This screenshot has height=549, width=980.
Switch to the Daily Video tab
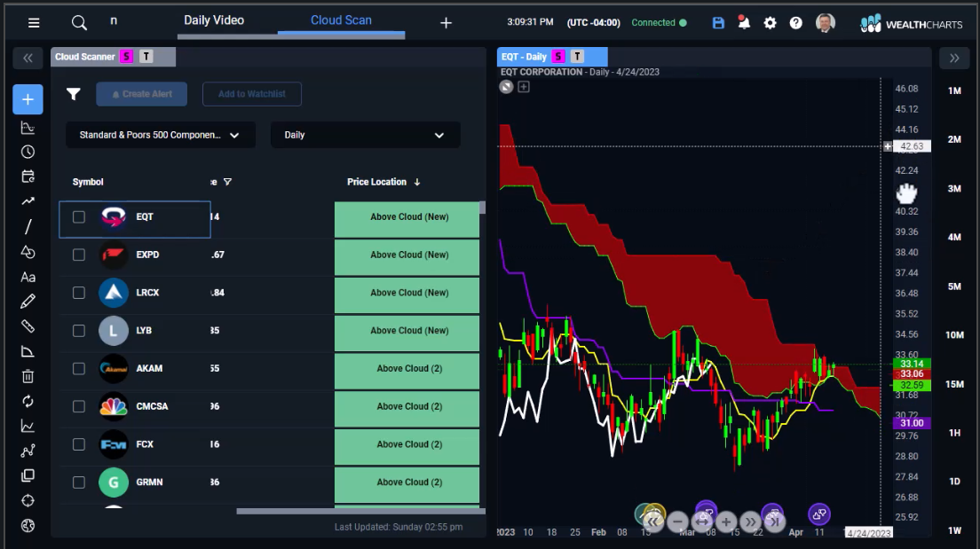pyautogui.click(x=214, y=20)
